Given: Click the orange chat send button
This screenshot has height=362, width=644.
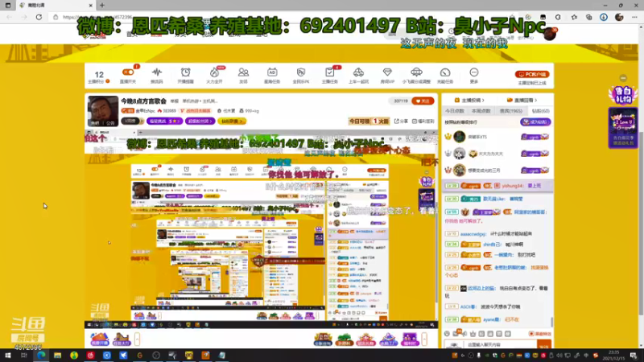Looking at the screenshot, I should tap(544, 345).
